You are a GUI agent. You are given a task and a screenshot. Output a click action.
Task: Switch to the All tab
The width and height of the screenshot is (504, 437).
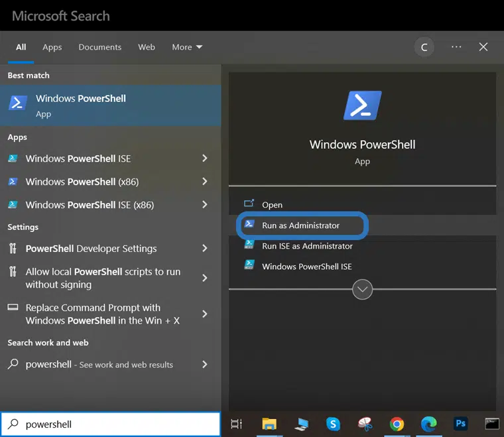[21, 47]
